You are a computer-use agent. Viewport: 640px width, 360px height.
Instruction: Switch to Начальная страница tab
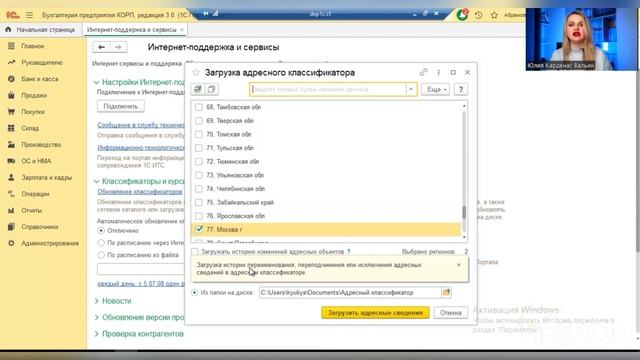pyautogui.click(x=41, y=30)
